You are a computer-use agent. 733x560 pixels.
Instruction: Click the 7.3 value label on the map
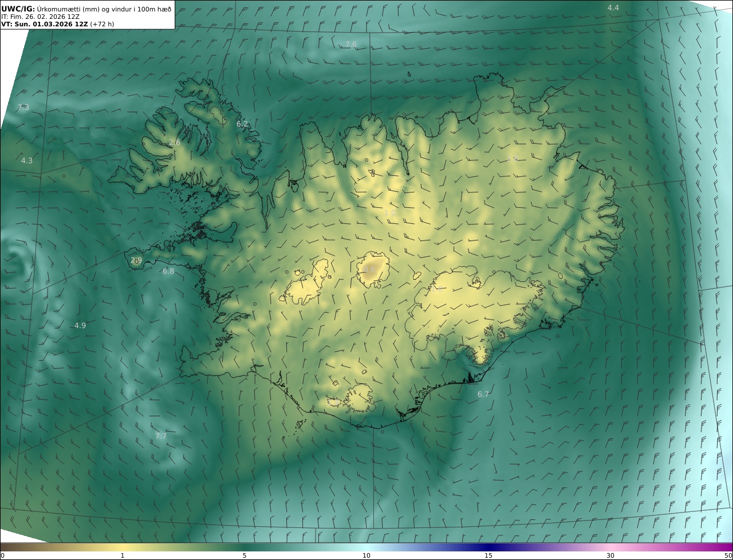23,108
